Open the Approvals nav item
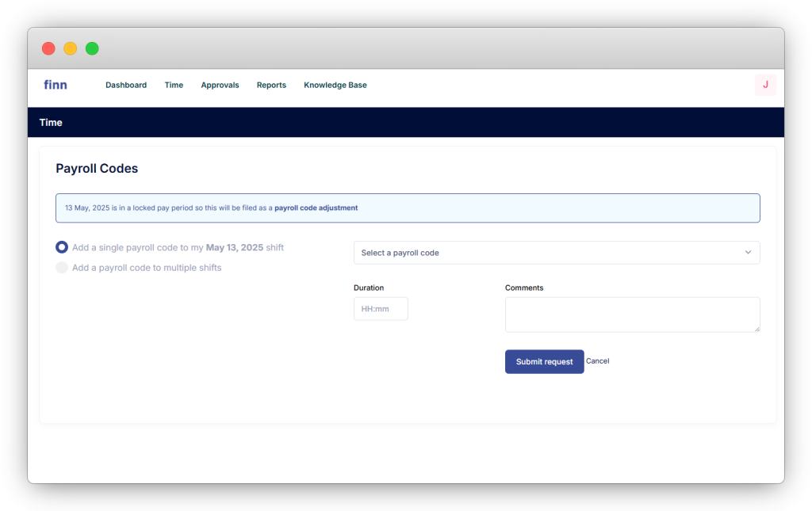This screenshot has width=812, height=511. click(220, 86)
